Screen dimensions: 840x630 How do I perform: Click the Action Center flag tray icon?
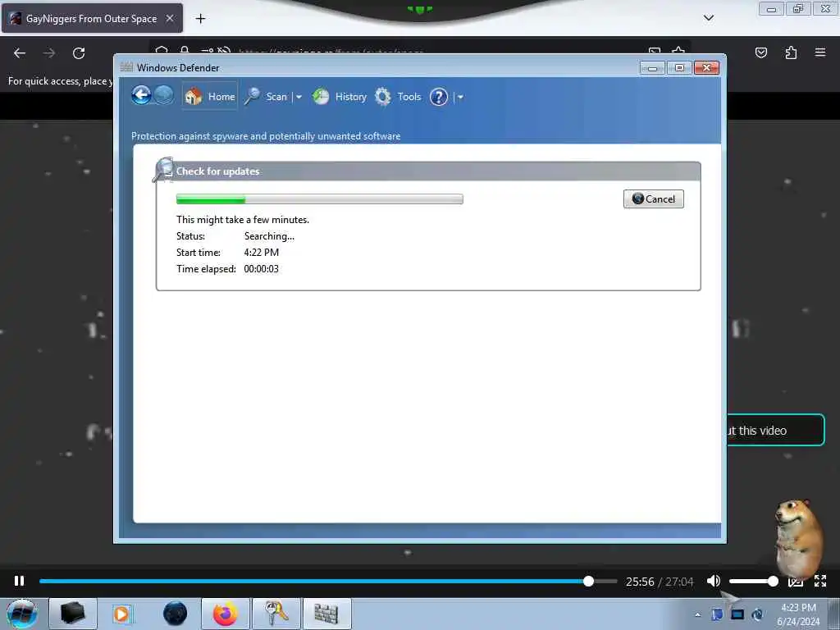coord(717,614)
